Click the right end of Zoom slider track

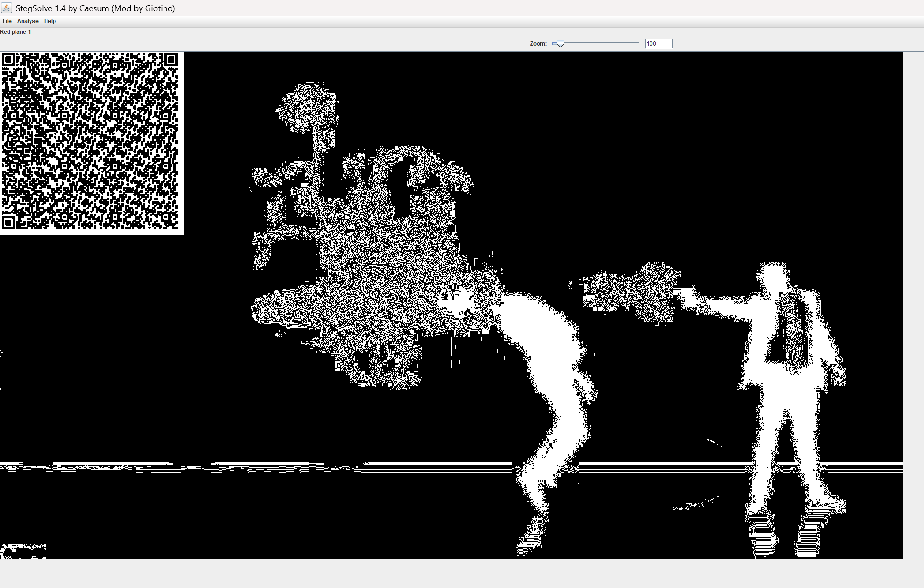[637, 43]
